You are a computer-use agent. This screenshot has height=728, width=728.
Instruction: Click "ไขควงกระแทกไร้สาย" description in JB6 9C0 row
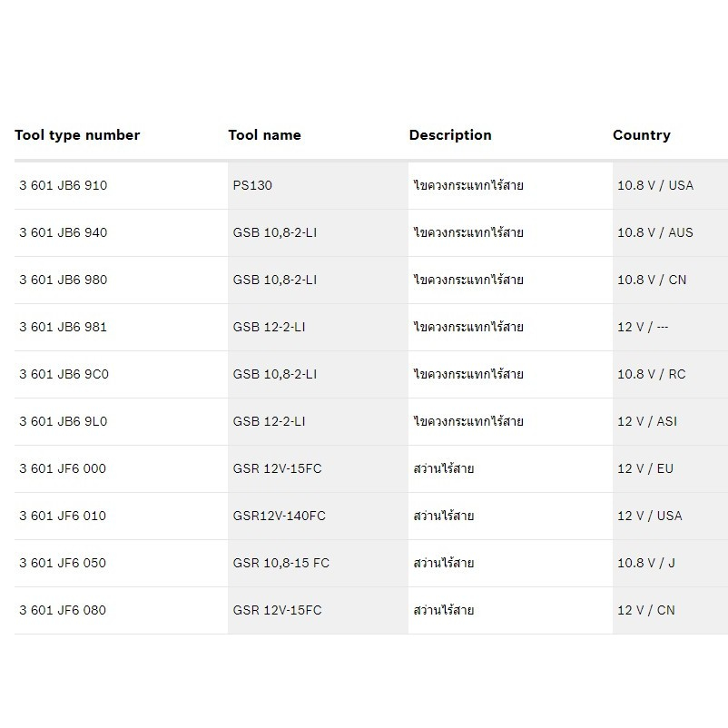point(468,374)
